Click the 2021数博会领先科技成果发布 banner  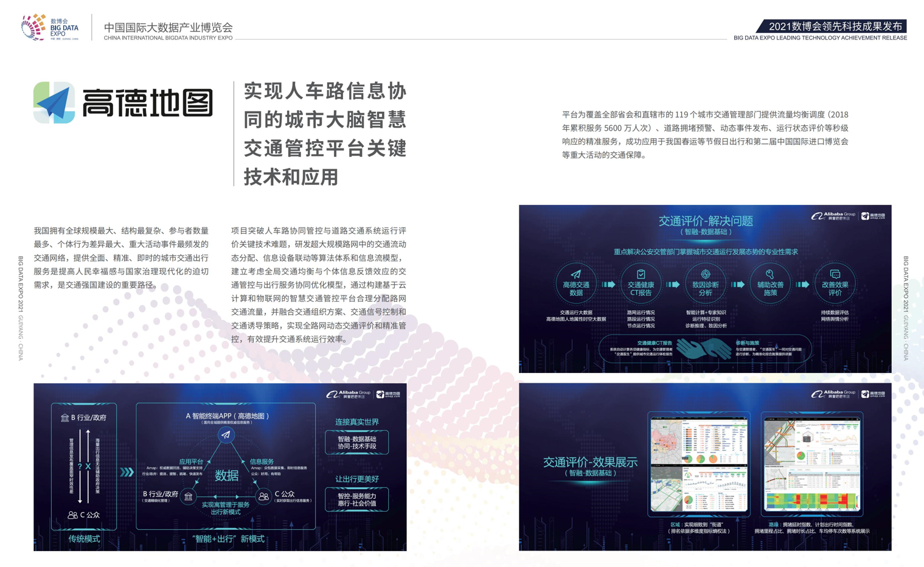[x=834, y=26]
